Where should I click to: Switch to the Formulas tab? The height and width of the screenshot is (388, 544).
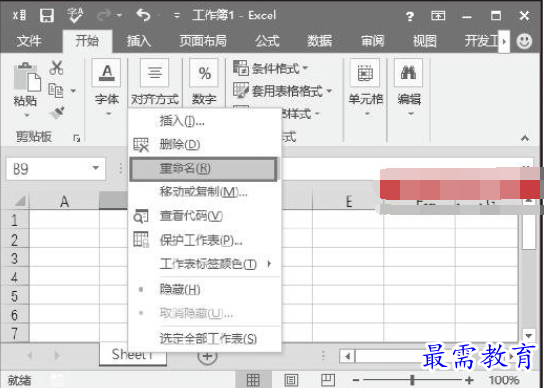click(x=267, y=41)
